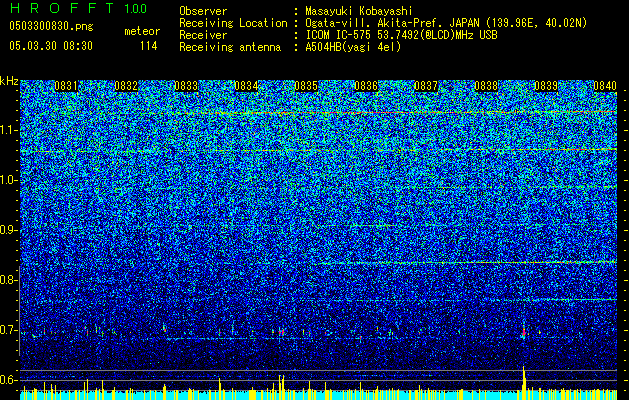Select the 0833 time marker

pyautogui.click(x=186, y=86)
